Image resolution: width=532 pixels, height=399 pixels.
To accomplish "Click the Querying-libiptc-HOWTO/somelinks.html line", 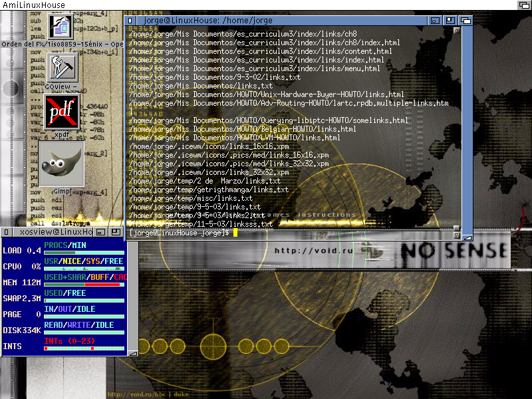I will (x=269, y=120).
